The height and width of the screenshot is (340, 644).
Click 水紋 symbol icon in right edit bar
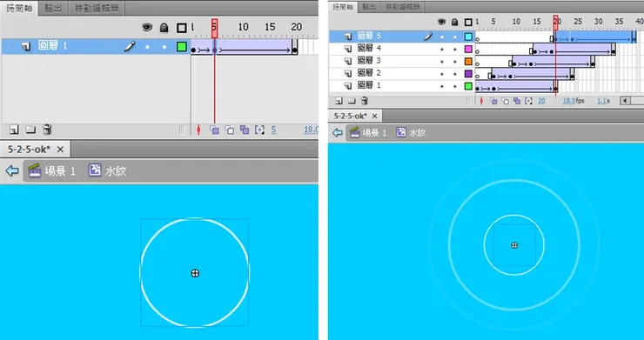(x=401, y=132)
